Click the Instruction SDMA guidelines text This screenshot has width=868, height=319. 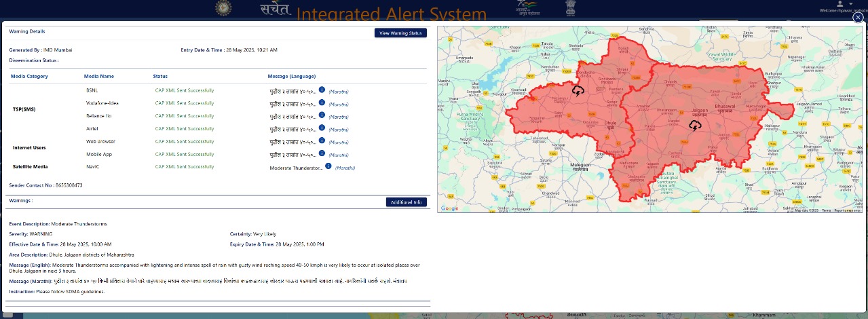pyautogui.click(x=57, y=291)
